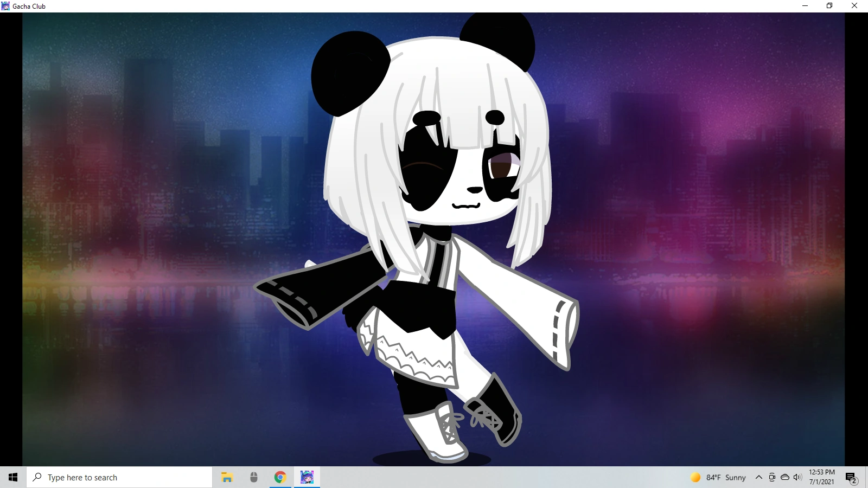The image size is (868, 488).
Task: Click the Gacha Club title bar label
Action: click(30, 6)
